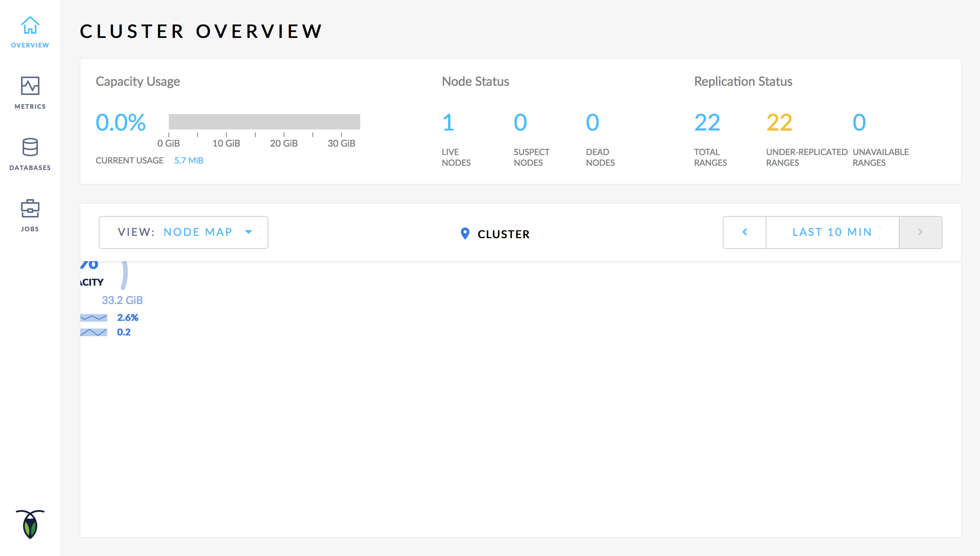This screenshot has width=980, height=556.
Task: Click the Node Map dropdown caret
Action: point(248,232)
